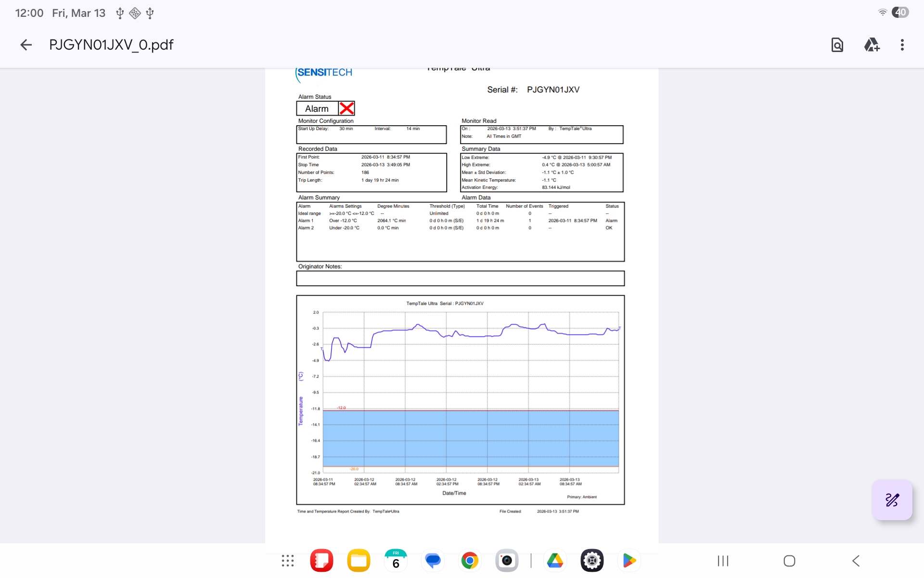The image size is (924, 578).
Task: Open find-in-document search icon
Action: coord(837,45)
